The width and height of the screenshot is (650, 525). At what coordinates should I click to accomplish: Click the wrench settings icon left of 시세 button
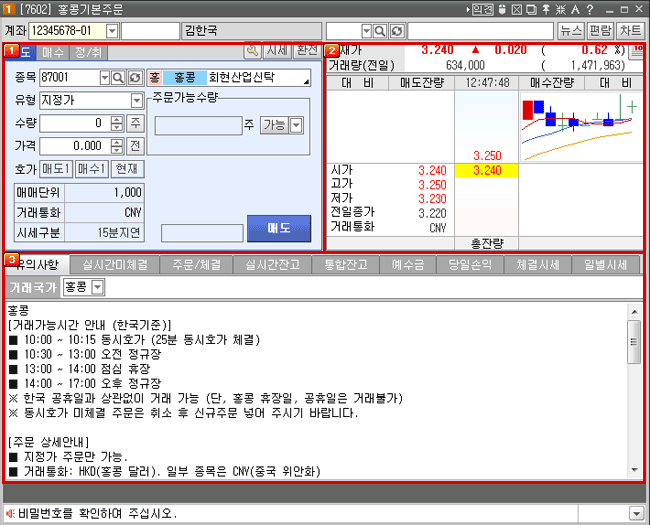[x=253, y=50]
